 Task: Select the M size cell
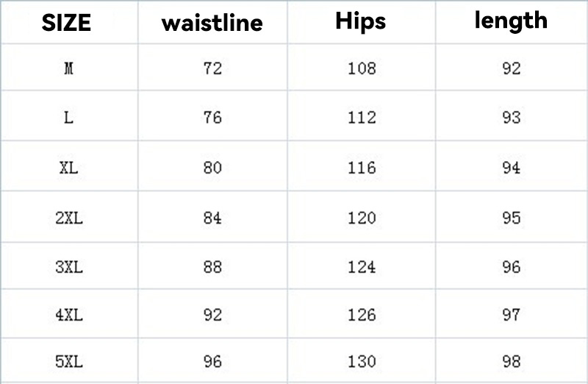[68, 69]
